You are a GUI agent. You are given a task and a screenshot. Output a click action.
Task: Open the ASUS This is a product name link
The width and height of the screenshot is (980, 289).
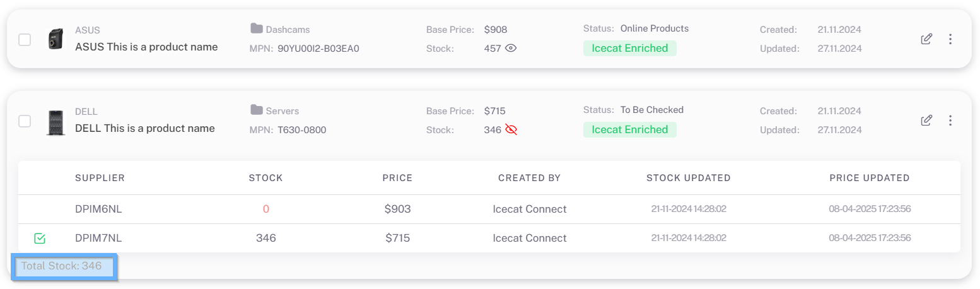pos(146,47)
